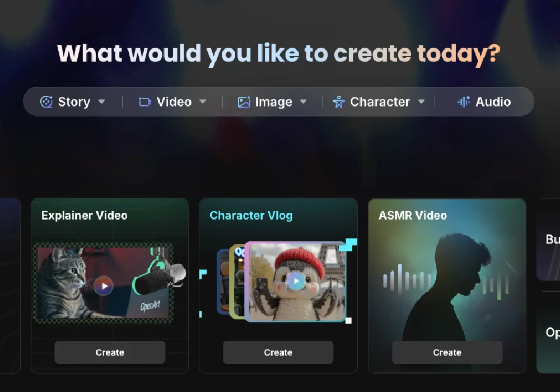Click the Story film reel icon

(x=46, y=102)
